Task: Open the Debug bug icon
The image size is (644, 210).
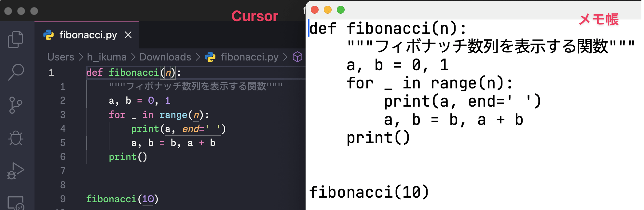Action: point(16,138)
